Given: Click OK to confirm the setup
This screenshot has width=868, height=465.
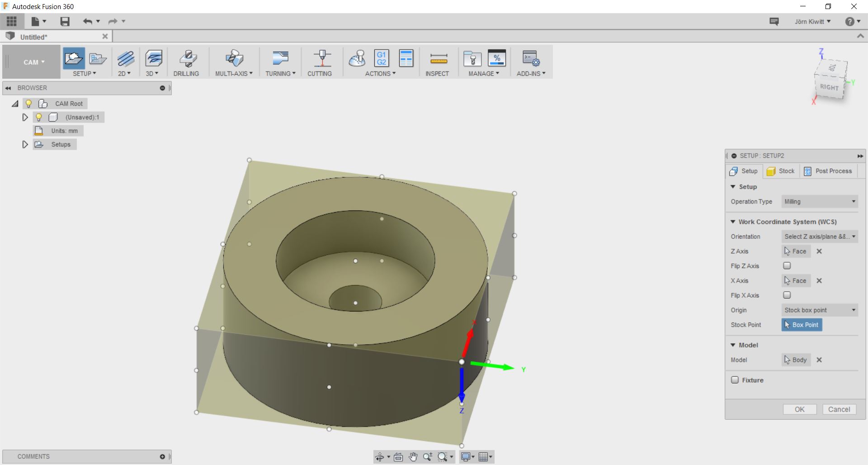Looking at the screenshot, I should point(800,409).
